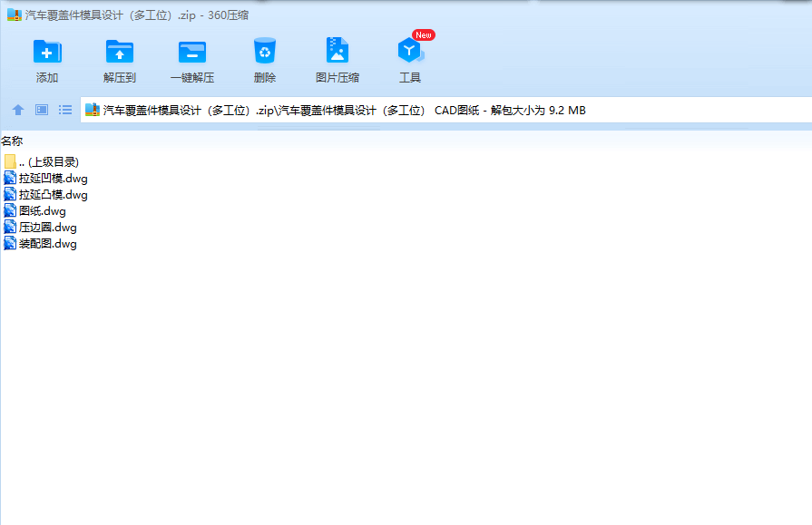Click the file icon of 拉延凸模.dwg
The width and height of the screenshot is (812, 525).
point(10,194)
